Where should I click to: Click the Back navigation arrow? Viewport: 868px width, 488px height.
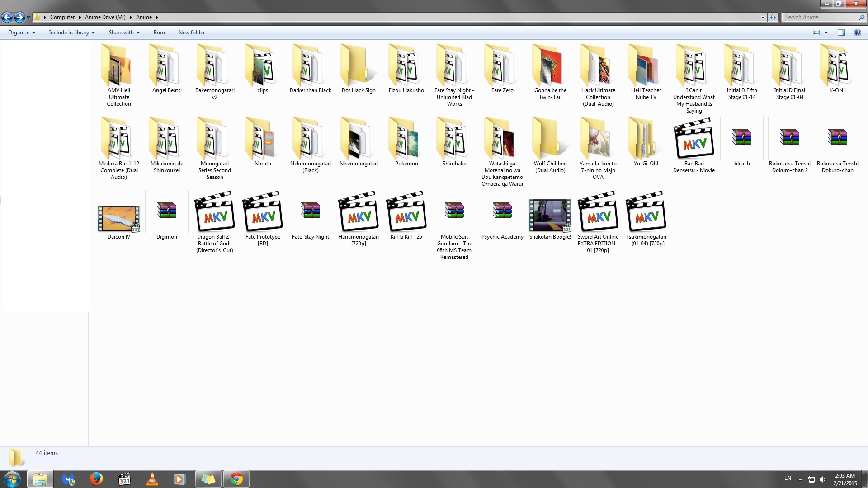[x=7, y=17]
